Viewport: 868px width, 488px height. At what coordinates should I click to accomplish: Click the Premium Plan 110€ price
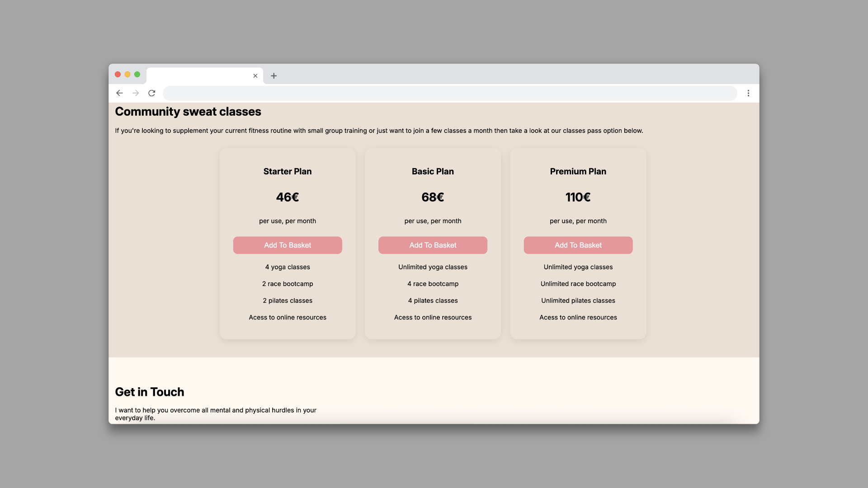(x=578, y=197)
